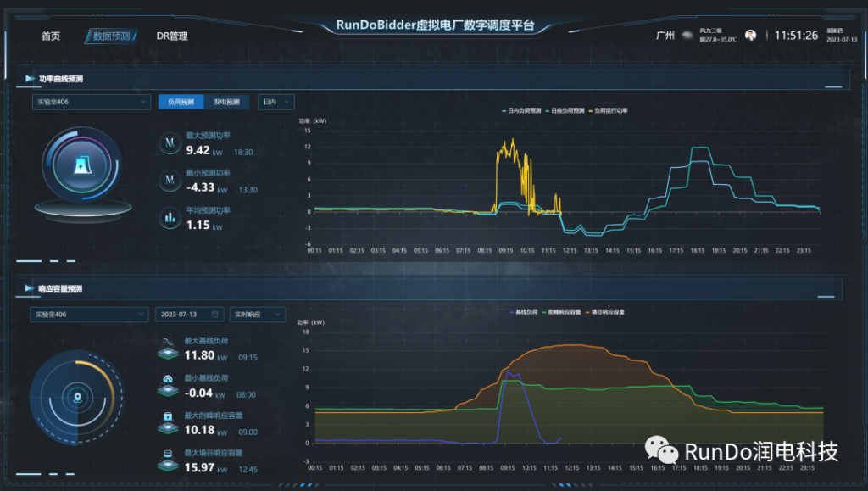Click the arrow icon before 功率曲线预测

point(30,79)
